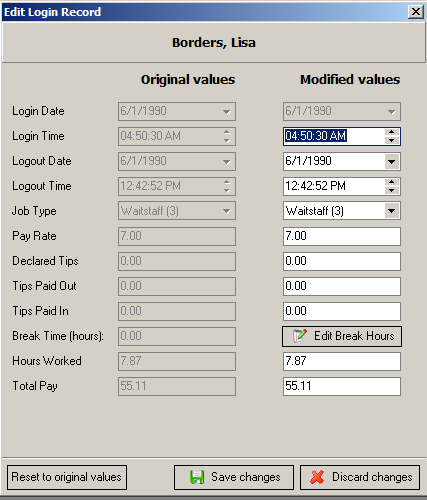Open the Edit Break Hours dialog
This screenshot has width=427, height=500.
coord(342,336)
